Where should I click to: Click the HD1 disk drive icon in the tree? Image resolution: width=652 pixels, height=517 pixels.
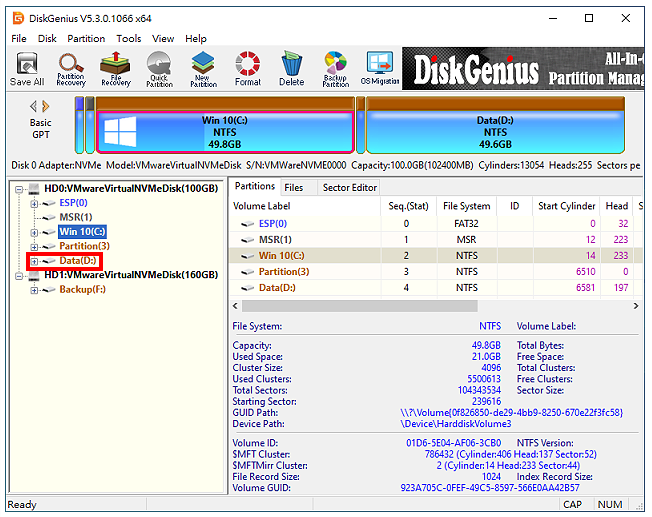[x=34, y=276]
